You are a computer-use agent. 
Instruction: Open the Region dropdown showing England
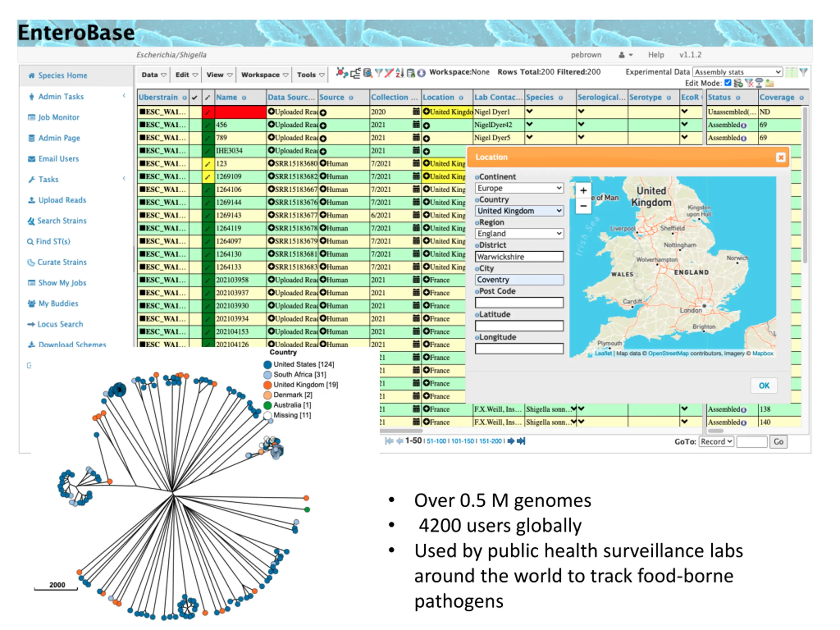tap(519, 234)
